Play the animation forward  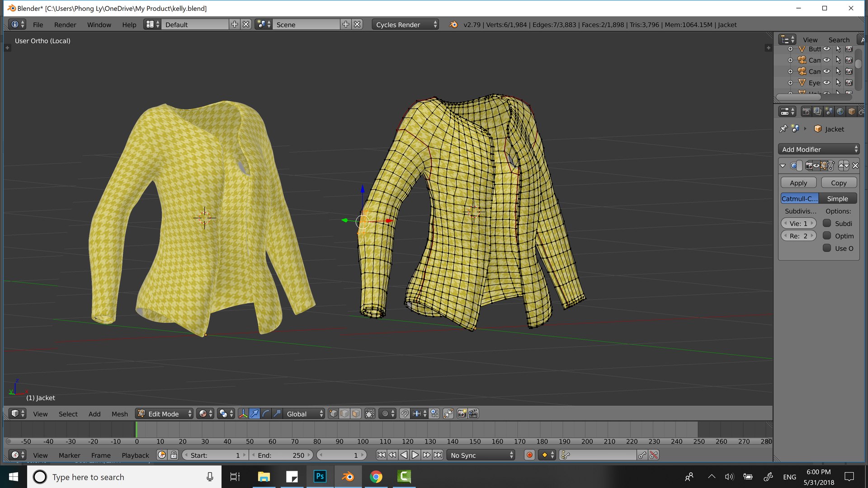(x=415, y=455)
